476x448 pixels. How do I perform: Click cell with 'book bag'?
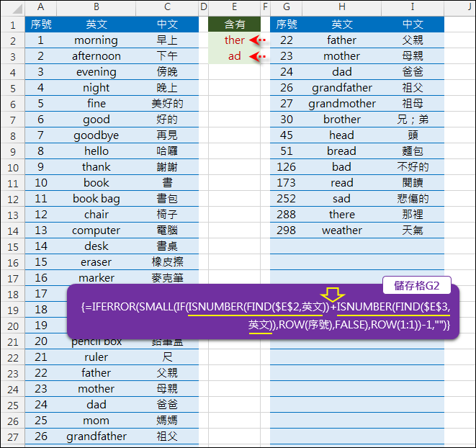(x=96, y=199)
